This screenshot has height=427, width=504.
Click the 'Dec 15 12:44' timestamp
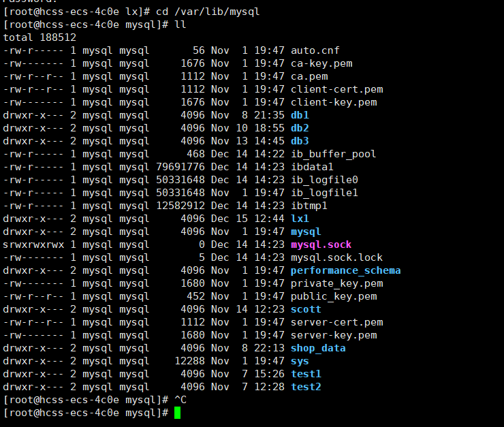(x=247, y=219)
